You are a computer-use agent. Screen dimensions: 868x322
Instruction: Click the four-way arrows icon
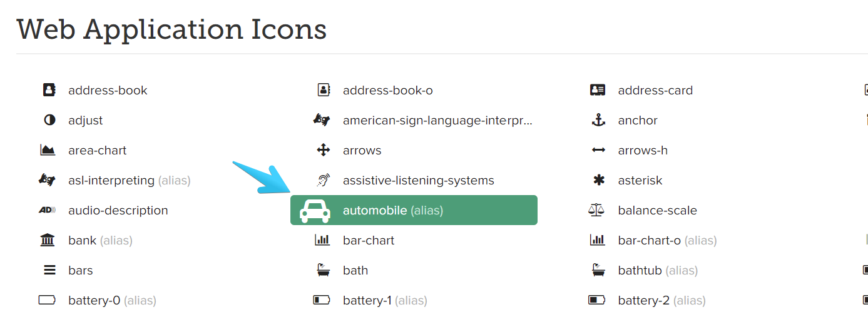[323, 150]
